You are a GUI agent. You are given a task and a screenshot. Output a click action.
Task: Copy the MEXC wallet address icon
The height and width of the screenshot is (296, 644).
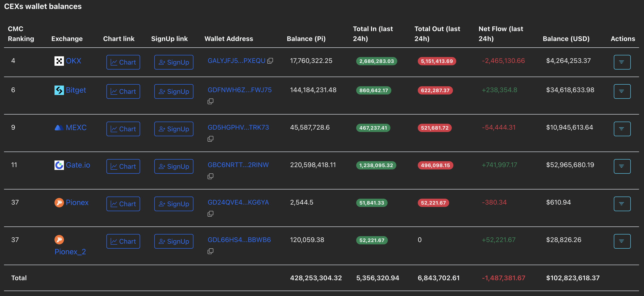pos(210,139)
